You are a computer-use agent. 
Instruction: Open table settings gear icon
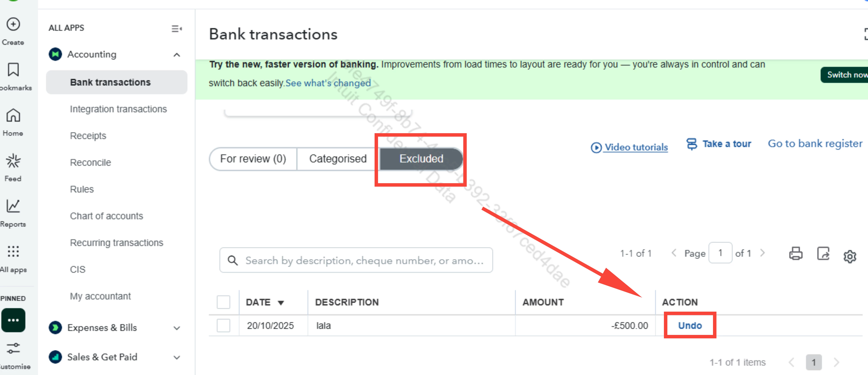coord(850,256)
